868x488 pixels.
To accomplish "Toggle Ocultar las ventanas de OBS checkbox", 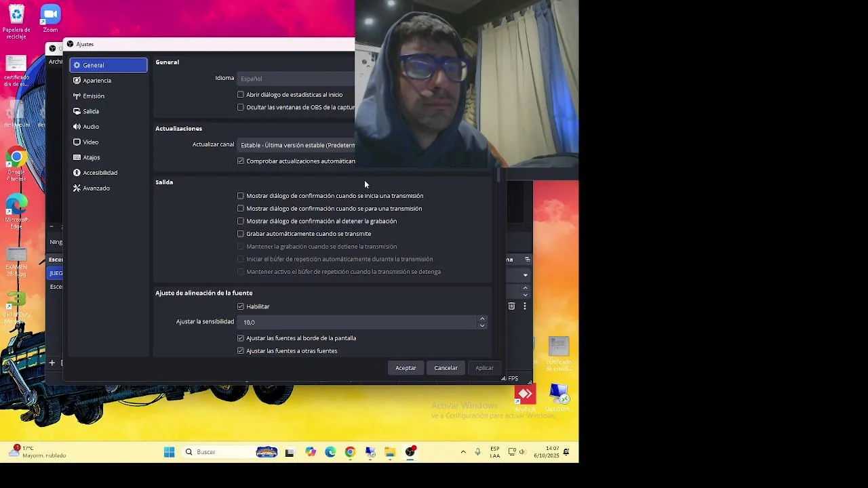I will click(x=241, y=107).
